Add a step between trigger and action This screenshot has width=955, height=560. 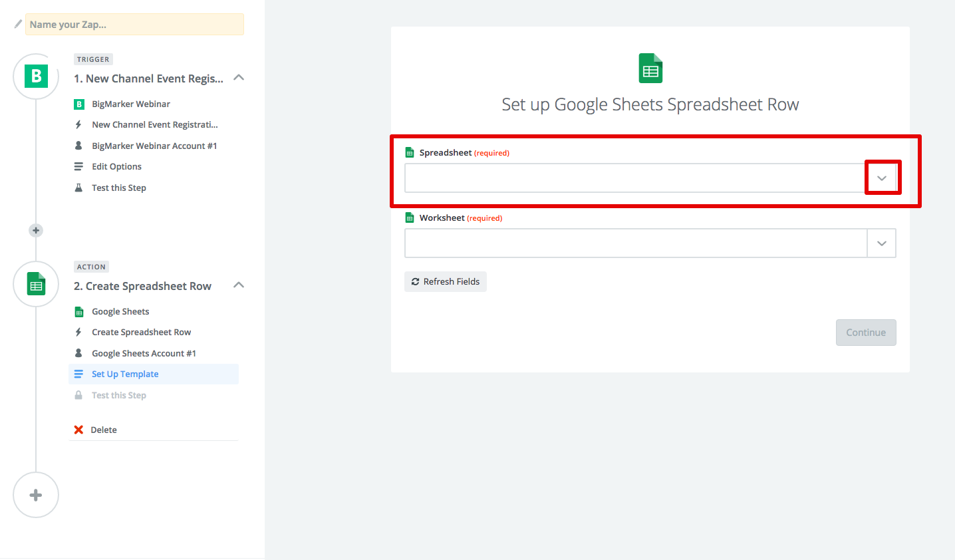(36, 230)
